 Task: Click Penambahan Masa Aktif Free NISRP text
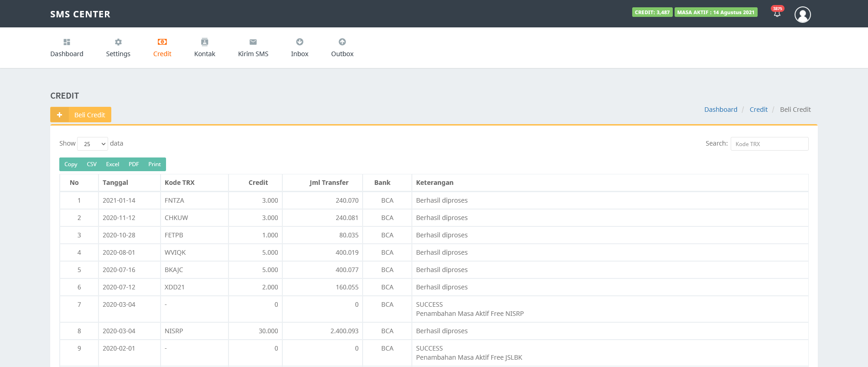pyautogui.click(x=470, y=314)
